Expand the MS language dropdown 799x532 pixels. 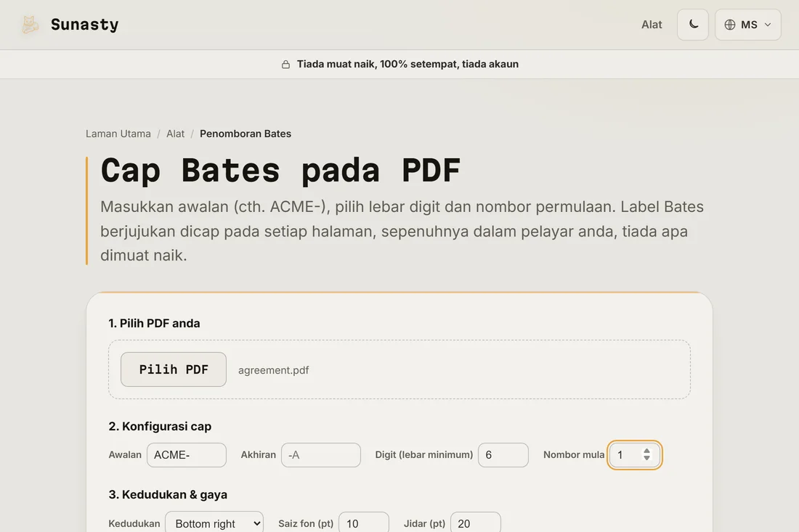pyautogui.click(x=747, y=25)
